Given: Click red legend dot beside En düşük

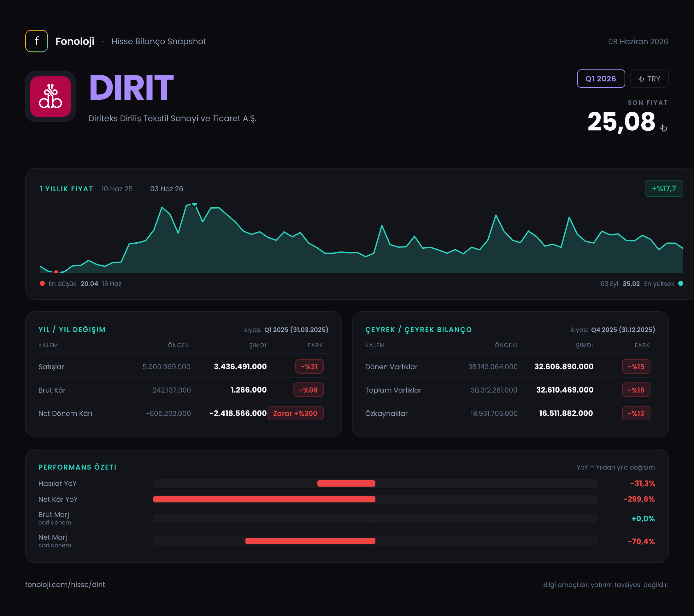Looking at the screenshot, I should (x=42, y=284).
